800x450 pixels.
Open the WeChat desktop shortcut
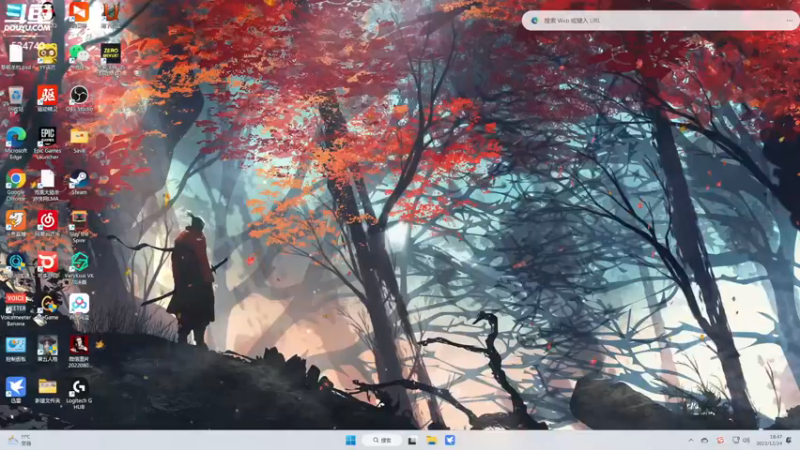tap(79, 57)
